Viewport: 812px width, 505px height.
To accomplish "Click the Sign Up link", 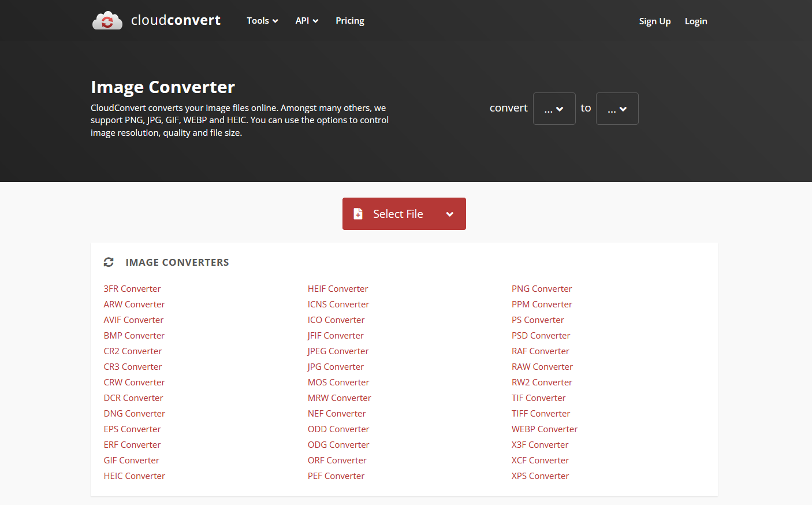I will click(655, 21).
